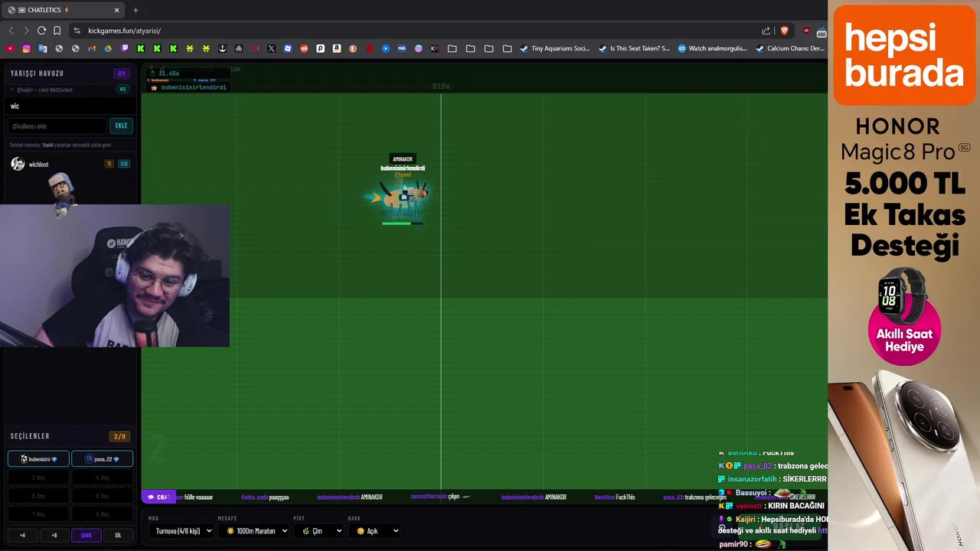Open the X (Twitter) bookmark

coord(271,48)
